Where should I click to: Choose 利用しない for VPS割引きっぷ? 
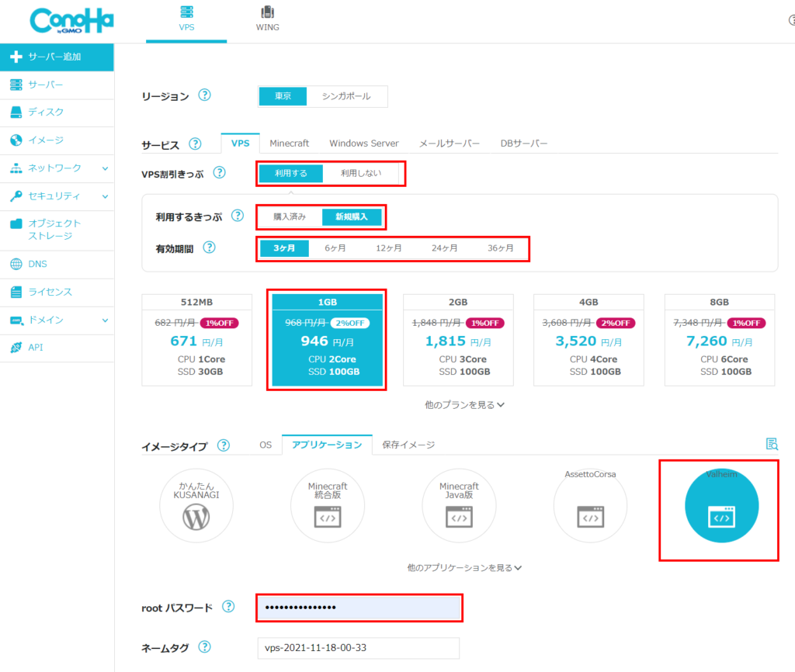point(361,173)
